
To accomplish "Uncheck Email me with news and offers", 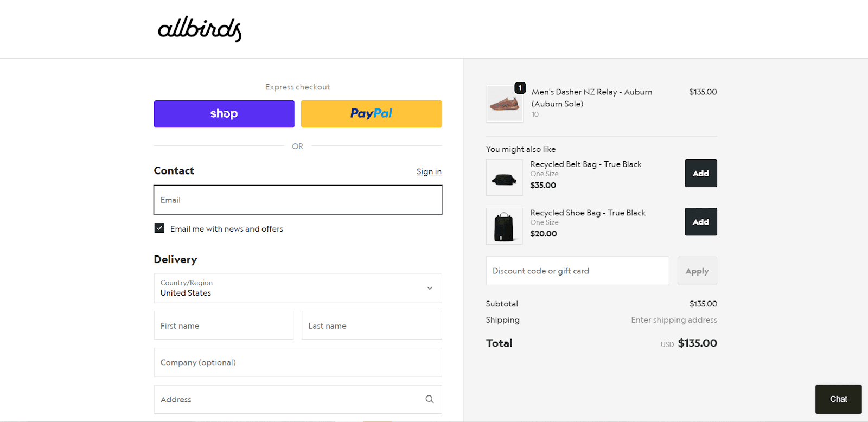I will [159, 228].
